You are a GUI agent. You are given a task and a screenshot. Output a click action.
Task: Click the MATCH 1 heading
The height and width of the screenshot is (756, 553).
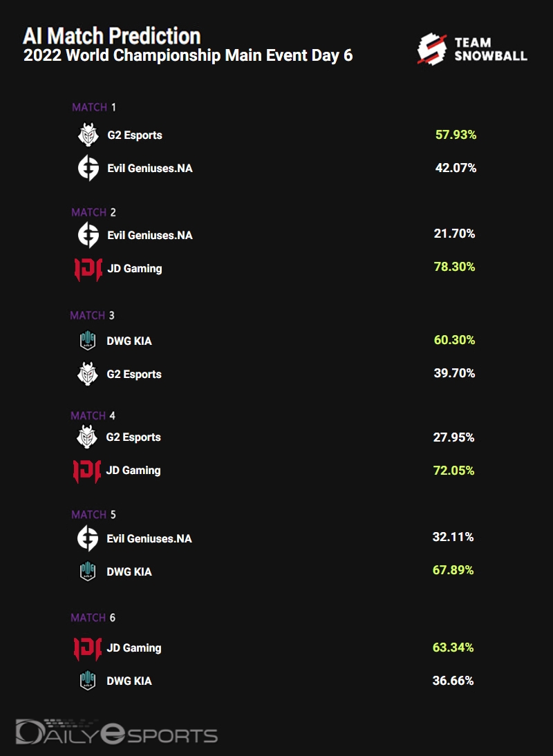[94, 107]
